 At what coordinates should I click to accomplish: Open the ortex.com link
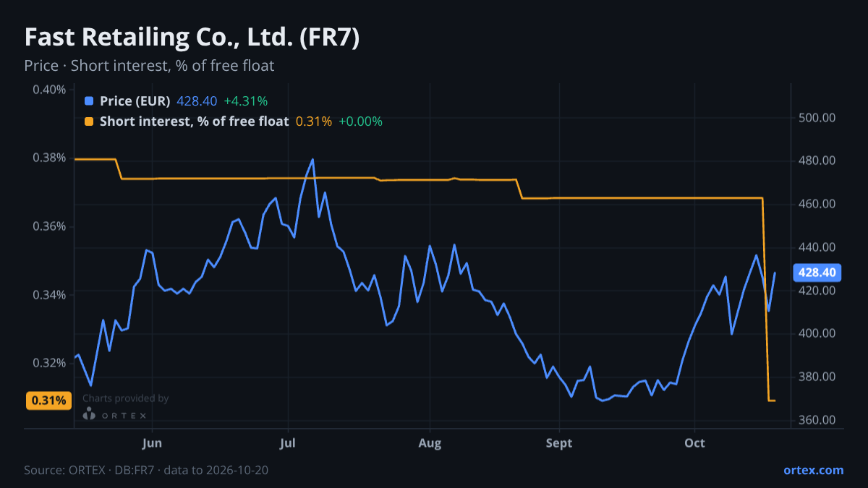coord(814,470)
